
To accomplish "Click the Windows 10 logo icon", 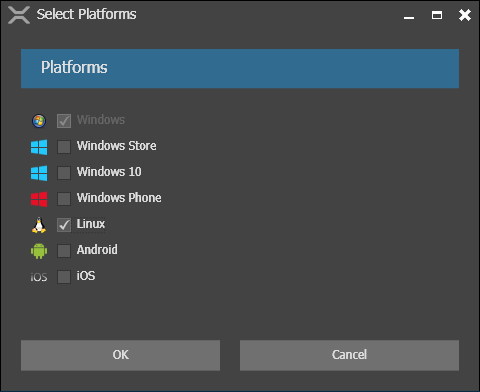I will 39,173.
